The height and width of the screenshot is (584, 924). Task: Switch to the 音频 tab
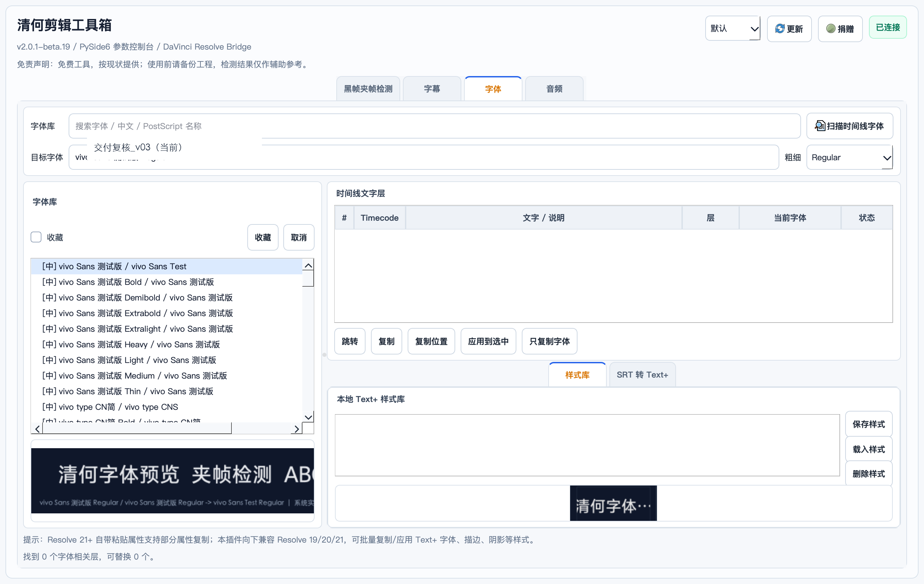[x=554, y=89]
